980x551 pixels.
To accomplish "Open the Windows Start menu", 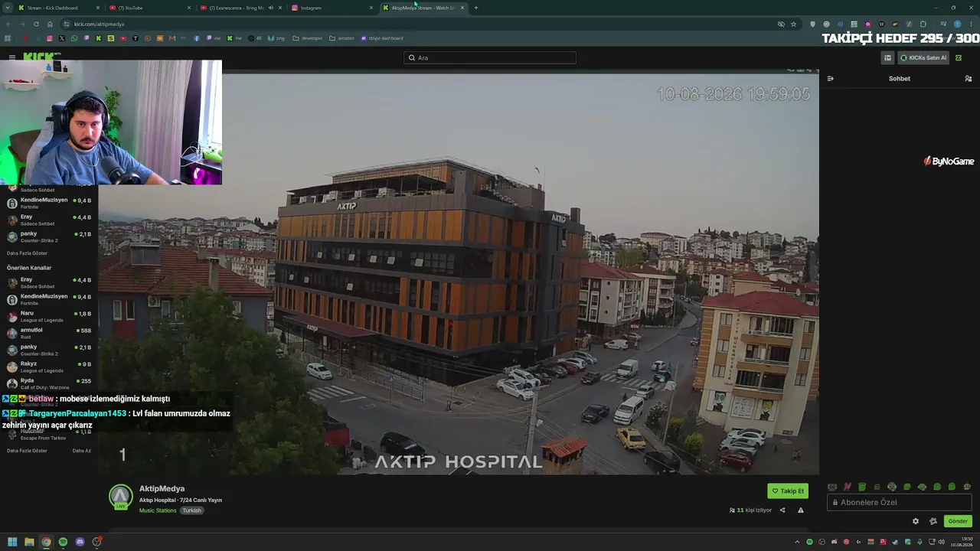I will click(x=12, y=542).
